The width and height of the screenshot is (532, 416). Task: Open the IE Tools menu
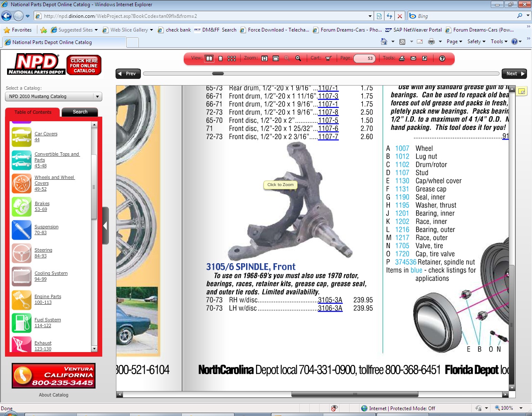click(x=499, y=42)
